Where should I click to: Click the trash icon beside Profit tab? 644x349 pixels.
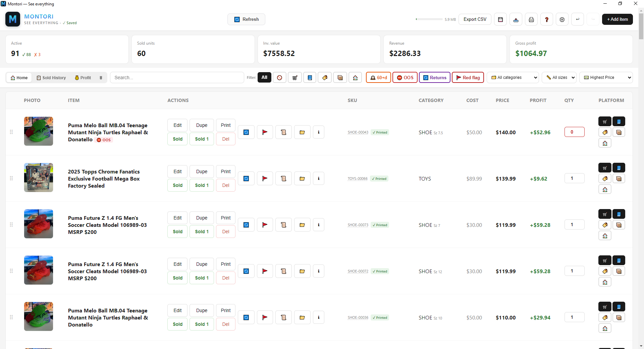tap(101, 78)
